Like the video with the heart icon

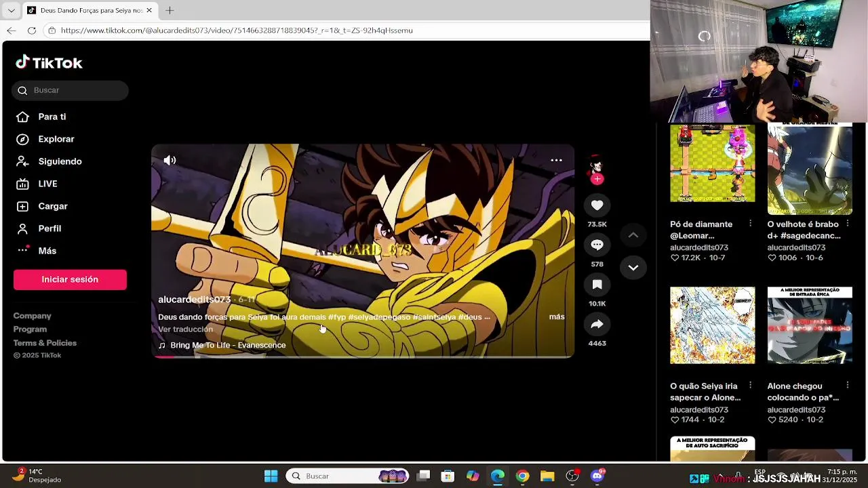[597, 205]
